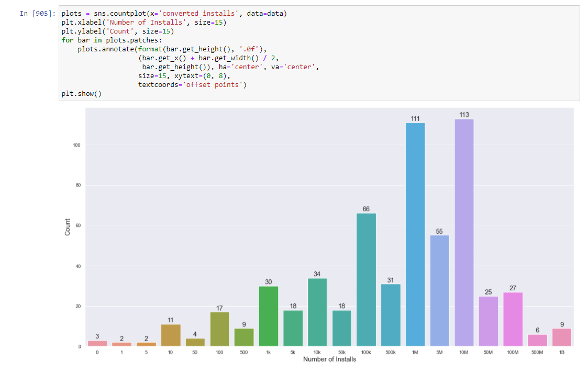The width and height of the screenshot is (588, 371).
Task: Click the 1M bar showing 111
Action: (415, 233)
